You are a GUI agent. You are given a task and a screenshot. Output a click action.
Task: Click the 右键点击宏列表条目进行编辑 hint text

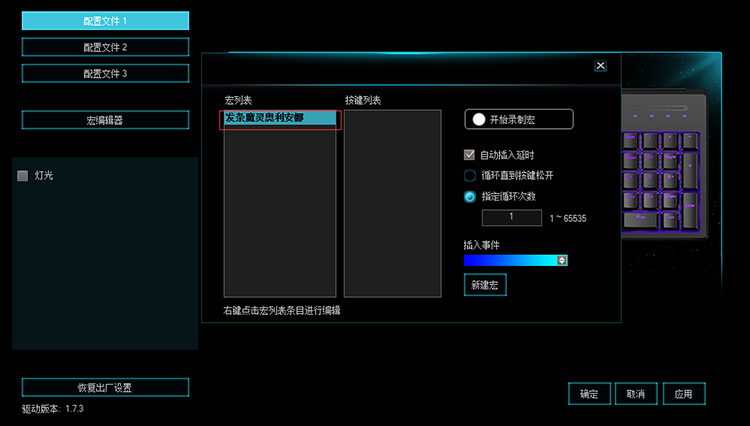pos(282,311)
